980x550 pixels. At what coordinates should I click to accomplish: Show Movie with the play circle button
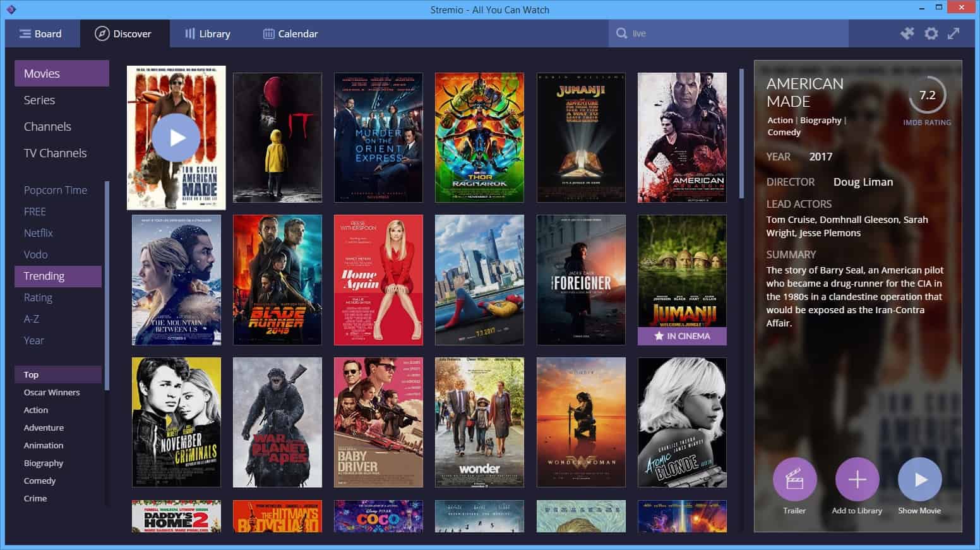(x=920, y=480)
